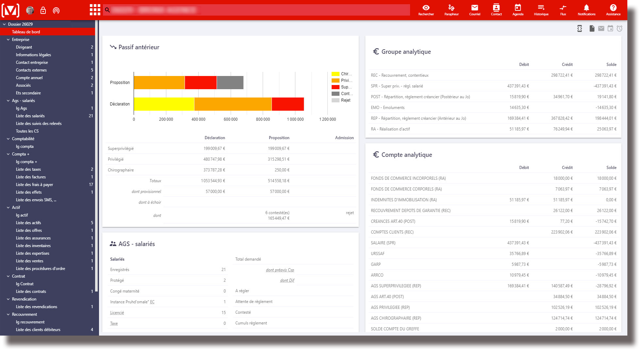This screenshot has width=644, height=355.
Task: Select Liste des salariés in sidebar
Action: pyautogui.click(x=30, y=116)
